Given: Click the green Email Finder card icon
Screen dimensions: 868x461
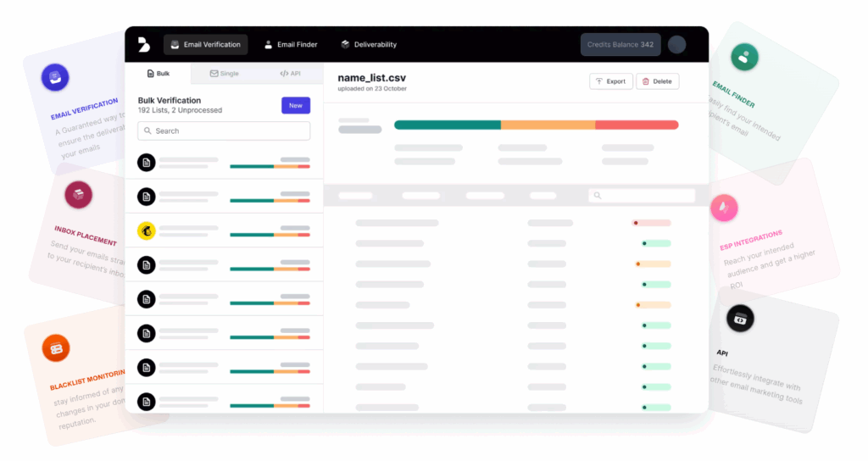Looking at the screenshot, I should click(x=744, y=58).
